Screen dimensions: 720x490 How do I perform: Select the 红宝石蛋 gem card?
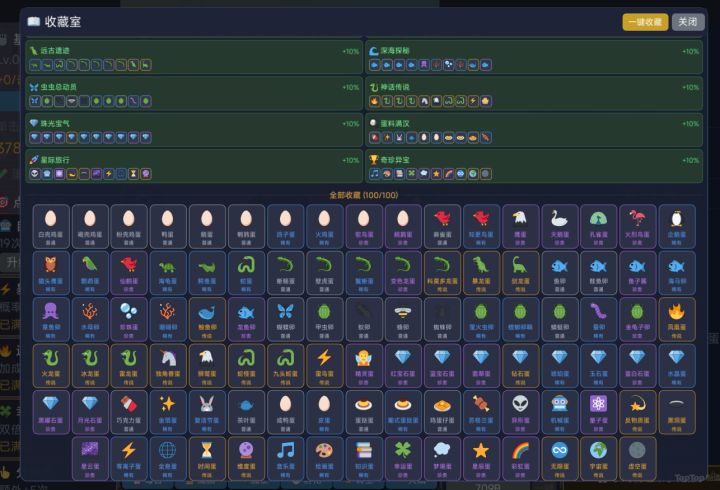coord(403,366)
